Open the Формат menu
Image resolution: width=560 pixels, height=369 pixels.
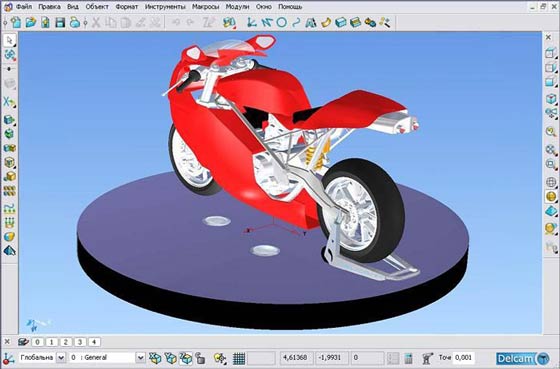(x=126, y=6)
